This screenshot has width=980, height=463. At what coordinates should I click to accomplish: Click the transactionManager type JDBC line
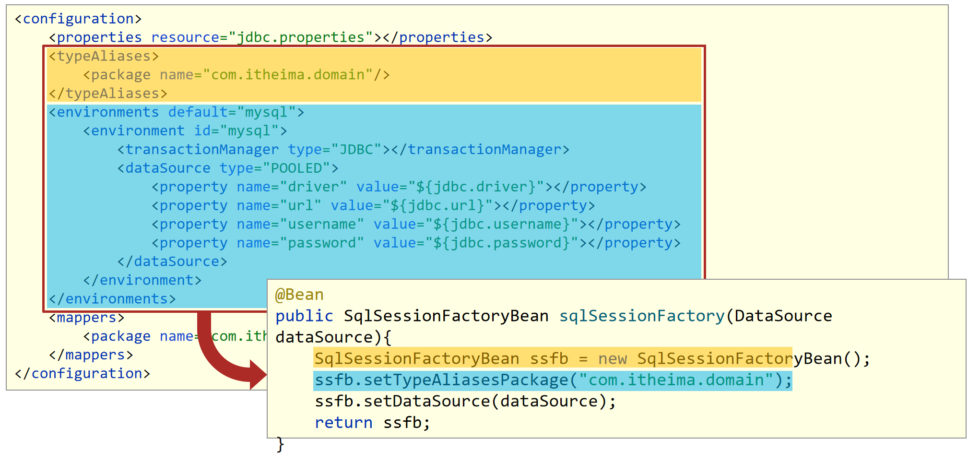pos(343,150)
